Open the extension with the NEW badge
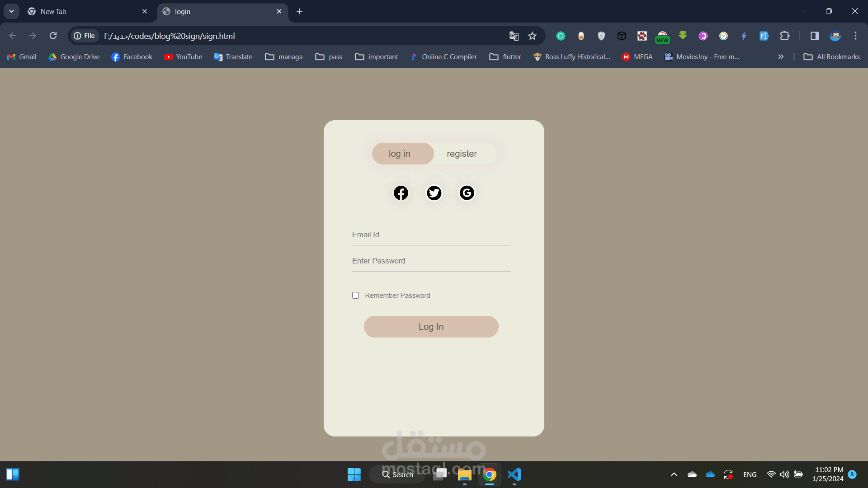Image resolution: width=868 pixels, height=488 pixels. click(662, 37)
